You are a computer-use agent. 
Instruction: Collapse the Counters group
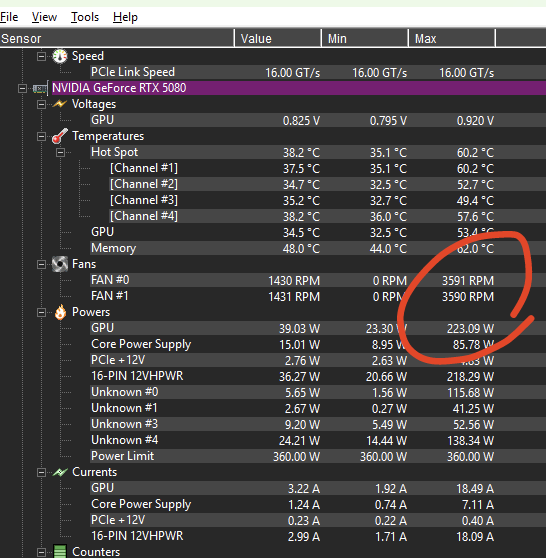pos(42,552)
